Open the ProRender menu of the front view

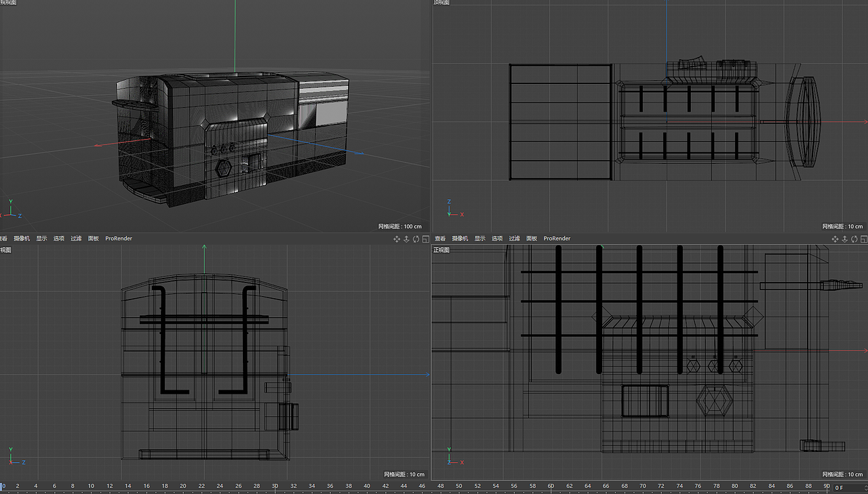click(x=557, y=239)
